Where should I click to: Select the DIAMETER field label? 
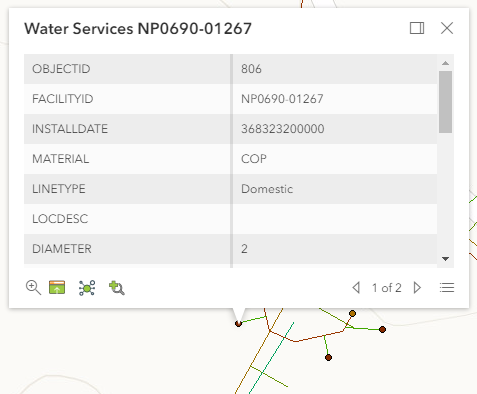tap(62, 249)
